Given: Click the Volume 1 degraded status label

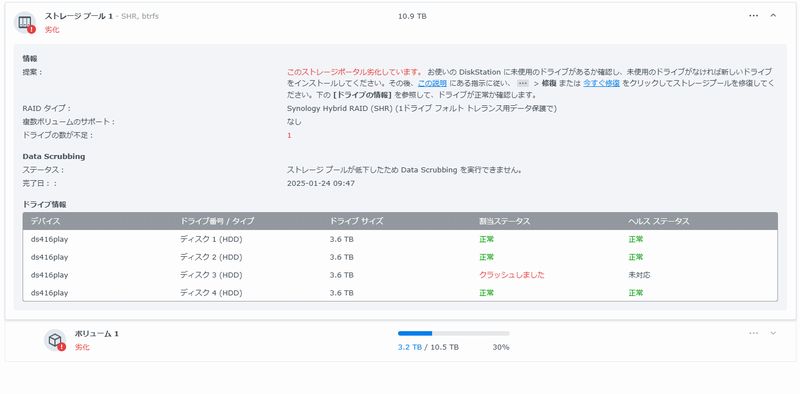Looking at the screenshot, I should [x=82, y=347].
